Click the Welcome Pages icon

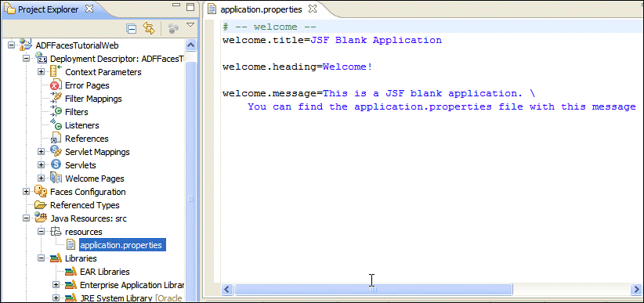point(56,179)
